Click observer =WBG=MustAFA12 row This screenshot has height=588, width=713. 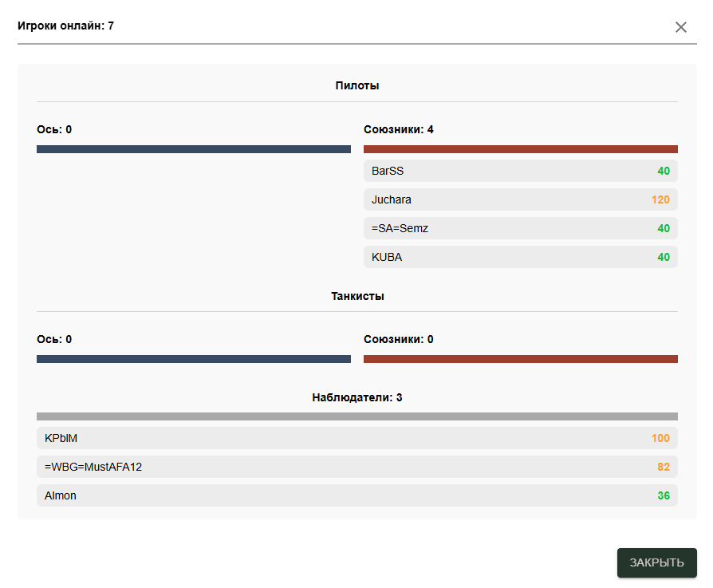pos(356,467)
